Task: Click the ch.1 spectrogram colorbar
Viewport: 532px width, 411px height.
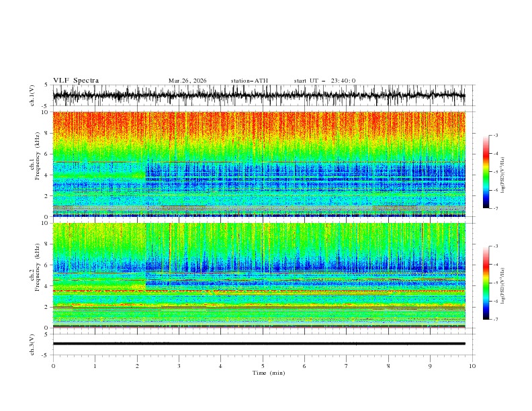Action: click(x=486, y=172)
